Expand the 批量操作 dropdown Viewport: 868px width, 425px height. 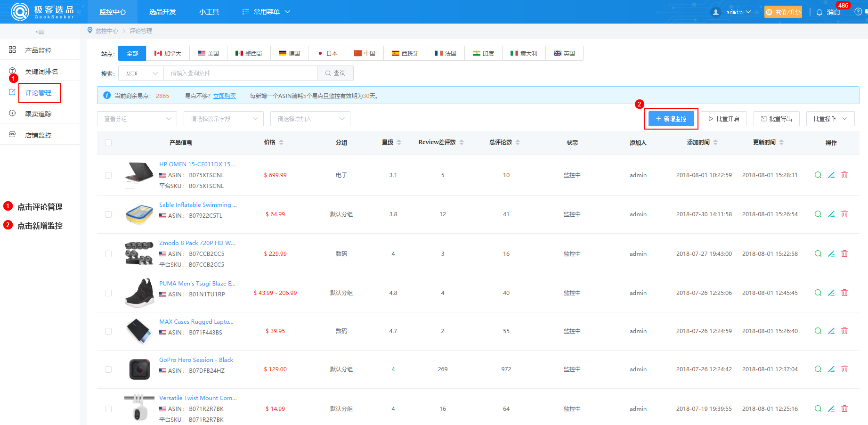coord(830,119)
